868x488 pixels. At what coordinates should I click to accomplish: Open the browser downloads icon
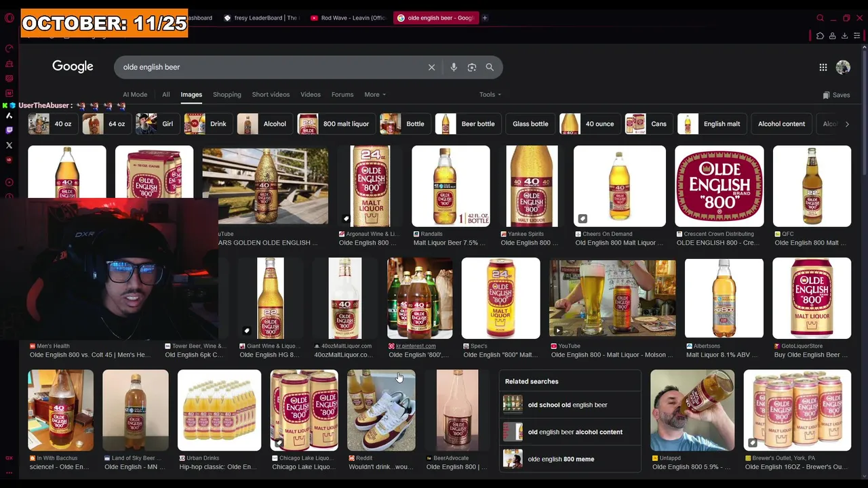point(844,36)
